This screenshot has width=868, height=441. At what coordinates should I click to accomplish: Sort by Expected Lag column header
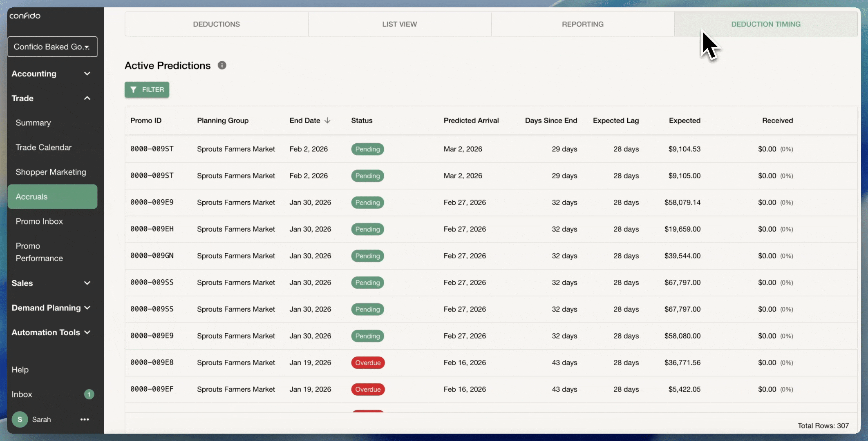tap(615, 120)
